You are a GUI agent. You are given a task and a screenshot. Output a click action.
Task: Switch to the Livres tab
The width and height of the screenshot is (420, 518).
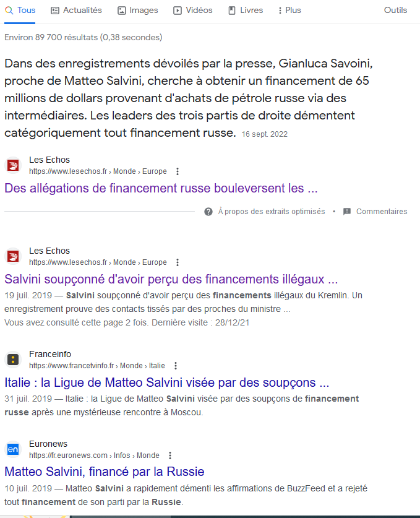pos(246,11)
